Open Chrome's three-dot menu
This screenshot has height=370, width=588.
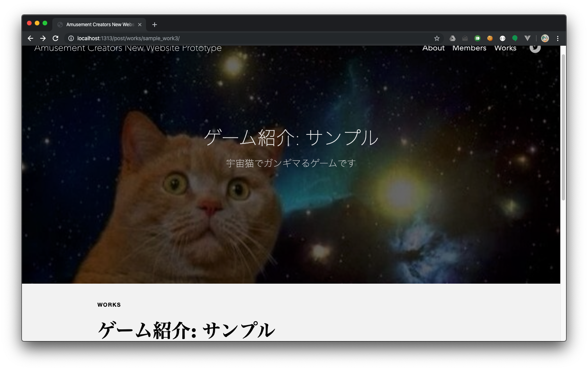558,38
